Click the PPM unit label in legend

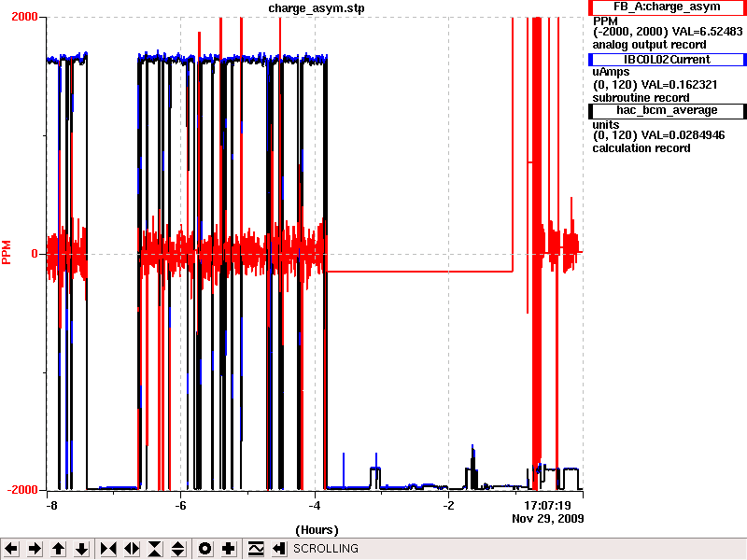pos(605,21)
